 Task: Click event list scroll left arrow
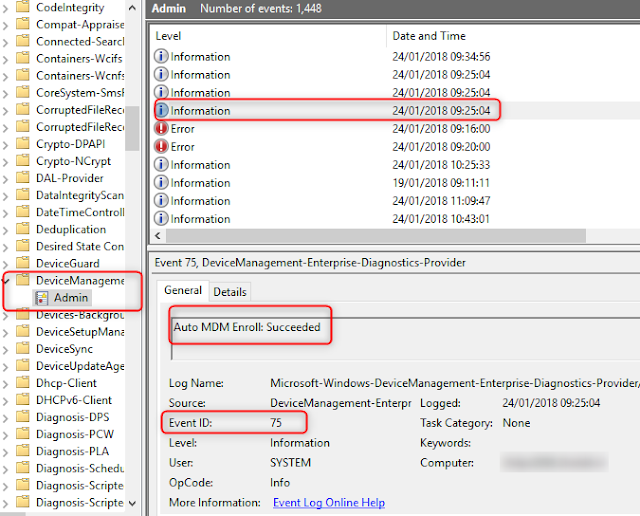click(x=158, y=236)
